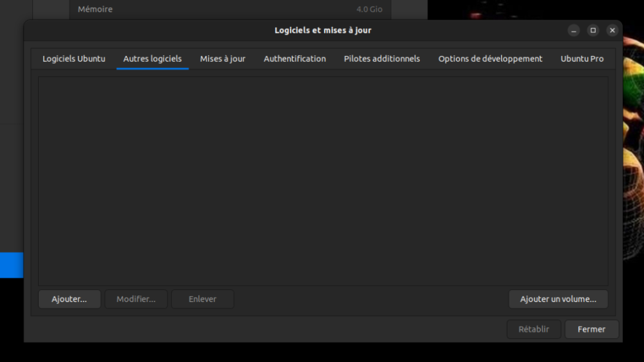Go to the Authentification tab
Screen dimensions: 644x362
pos(294,59)
